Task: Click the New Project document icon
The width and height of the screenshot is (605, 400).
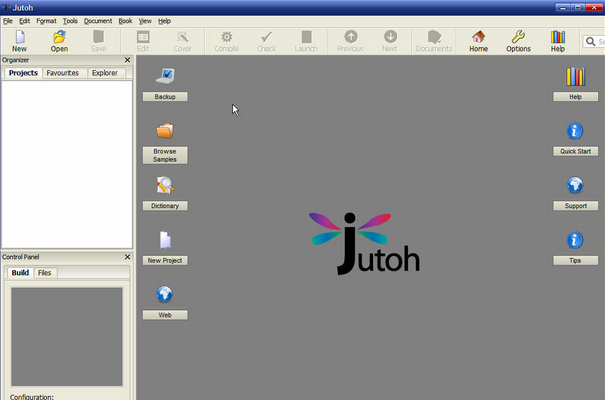Action: (165, 240)
